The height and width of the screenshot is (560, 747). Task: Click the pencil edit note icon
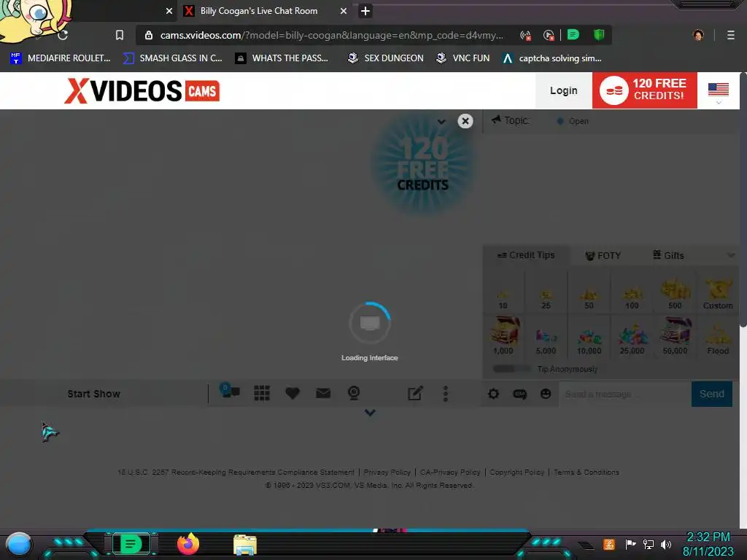coord(415,393)
